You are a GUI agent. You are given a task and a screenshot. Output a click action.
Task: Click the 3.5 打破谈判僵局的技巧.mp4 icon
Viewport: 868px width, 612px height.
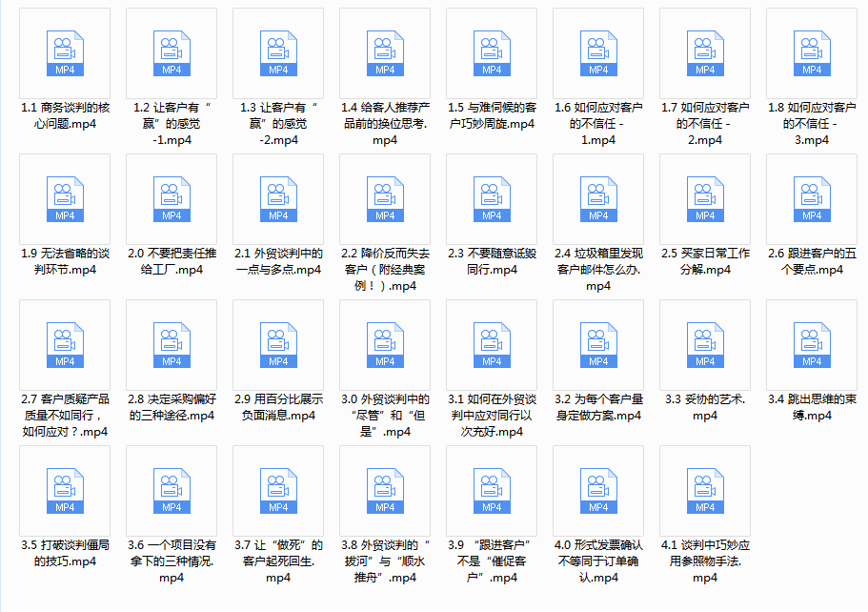click(x=65, y=492)
